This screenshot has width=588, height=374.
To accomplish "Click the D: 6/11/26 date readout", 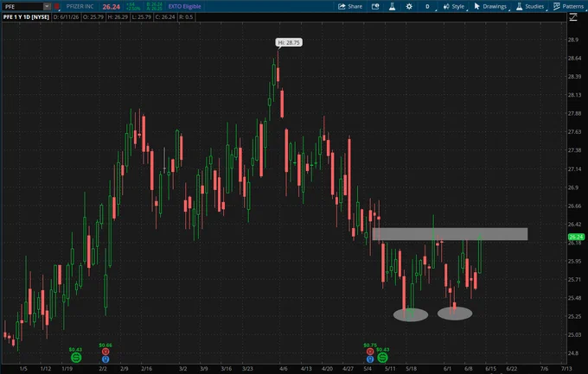I will 66,17.
